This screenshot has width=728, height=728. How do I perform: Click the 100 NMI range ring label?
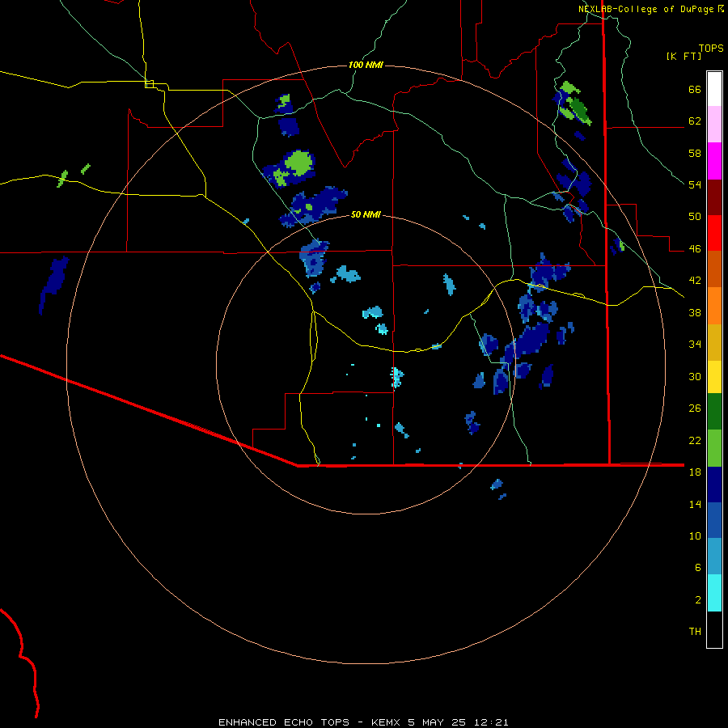click(366, 65)
